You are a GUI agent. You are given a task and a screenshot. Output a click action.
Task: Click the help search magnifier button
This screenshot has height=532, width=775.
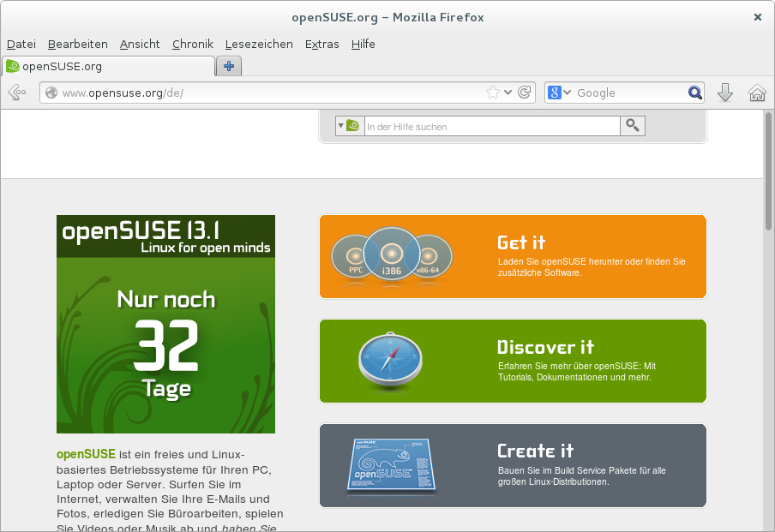tap(633, 126)
